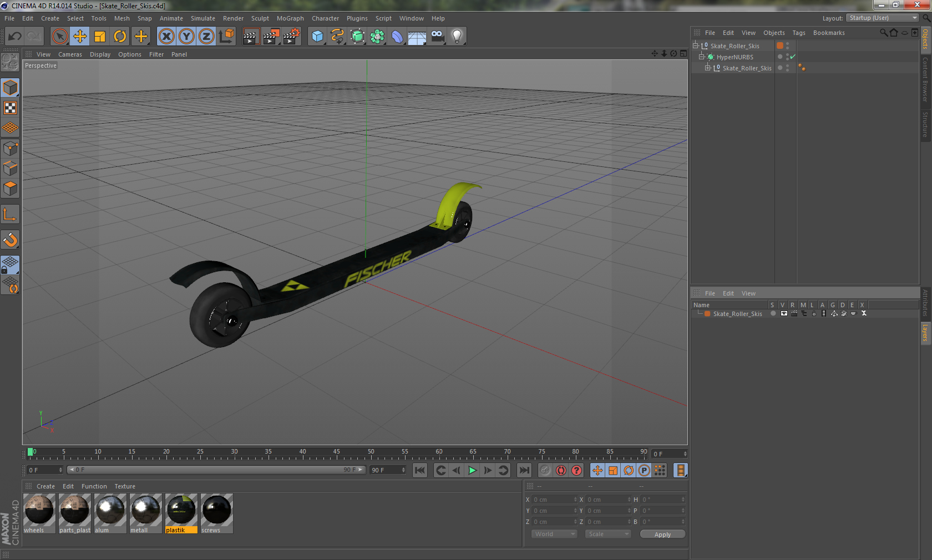Toggle X axis lock
The height and width of the screenshot is (560, 932).
click(x=166, y=37)
